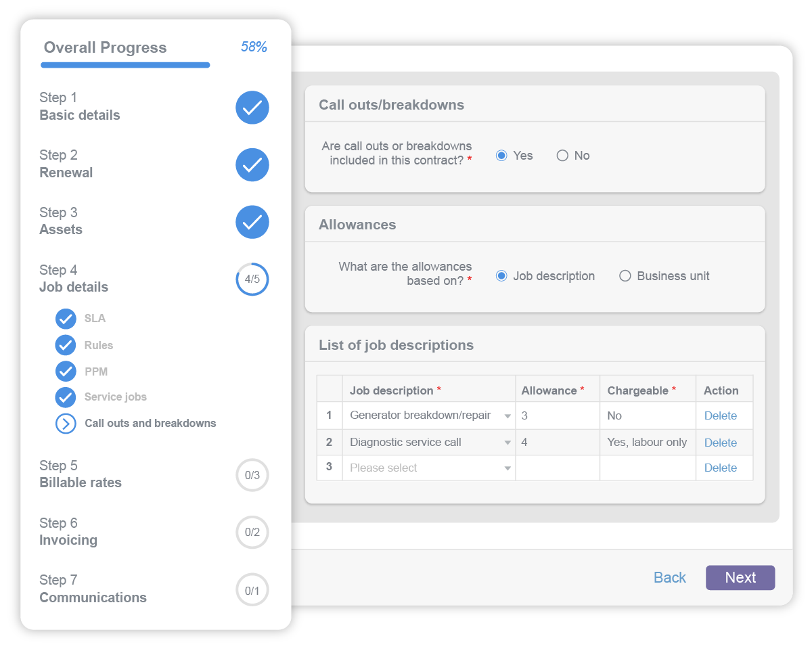Click the Overall Progress bar
The width and height of the screenshot is (812, 653).
point(125,66)
